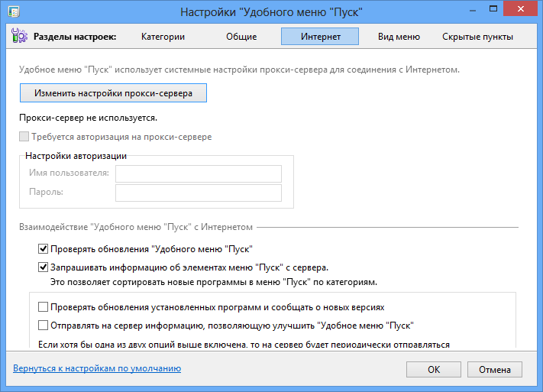This screenshot has height=392, width=543.
Task: Disable Проверять обновления "Удобного меню "Пуск" checkbox
Action: pos(43,248)
